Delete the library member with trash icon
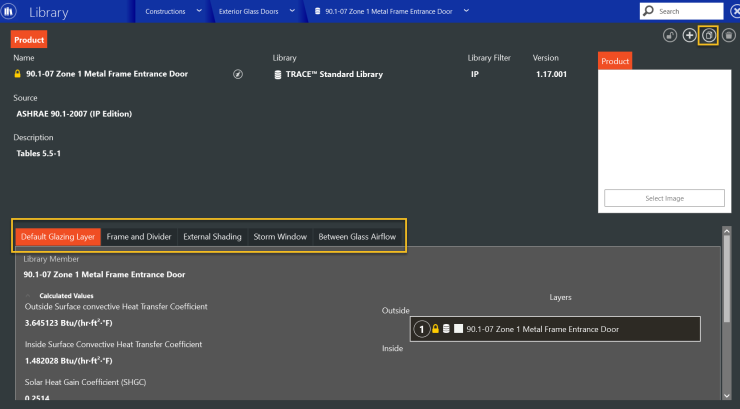 tap(729, 35)
